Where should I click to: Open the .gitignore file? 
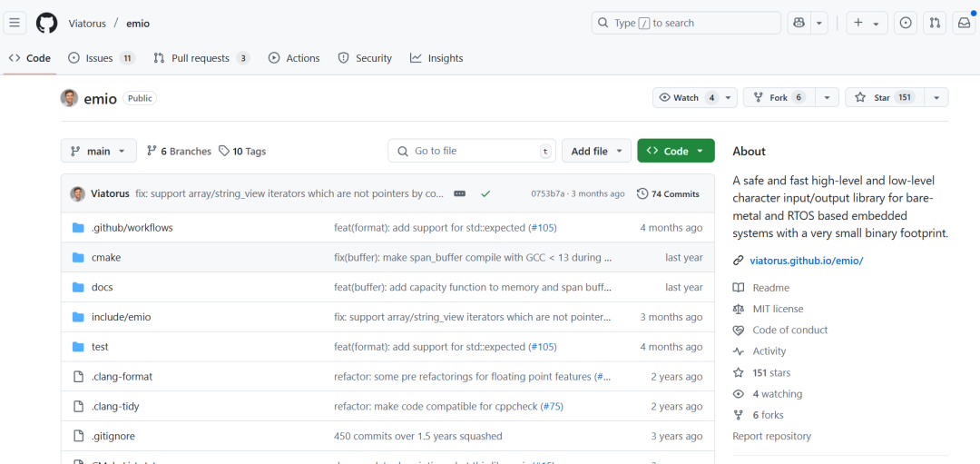(113, 436)
